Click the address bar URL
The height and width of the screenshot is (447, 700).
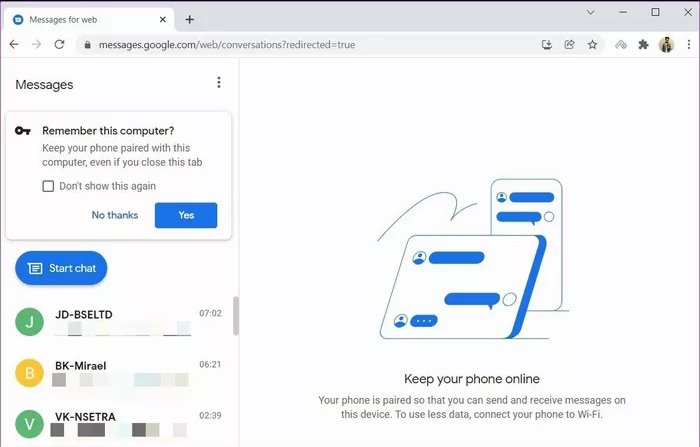coord(227,45)
